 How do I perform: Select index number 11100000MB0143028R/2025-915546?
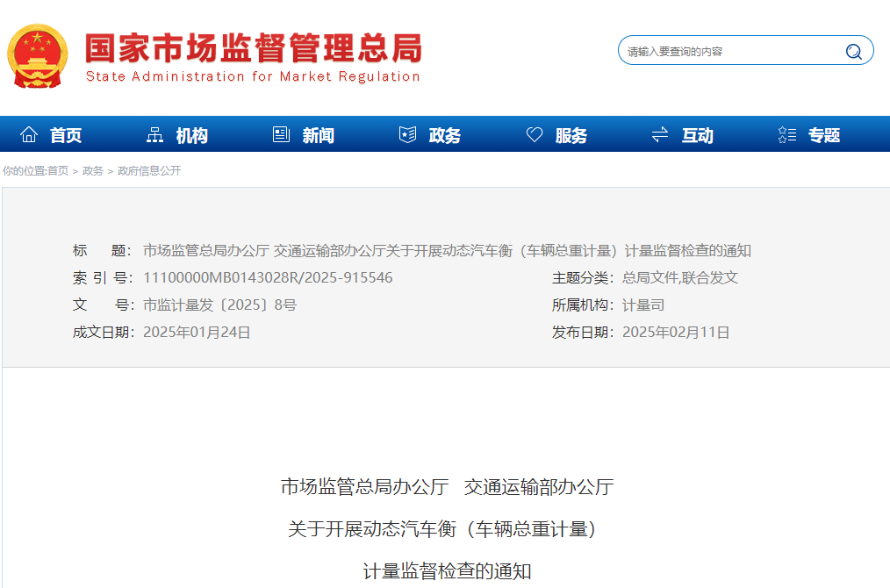coord(268,277)
